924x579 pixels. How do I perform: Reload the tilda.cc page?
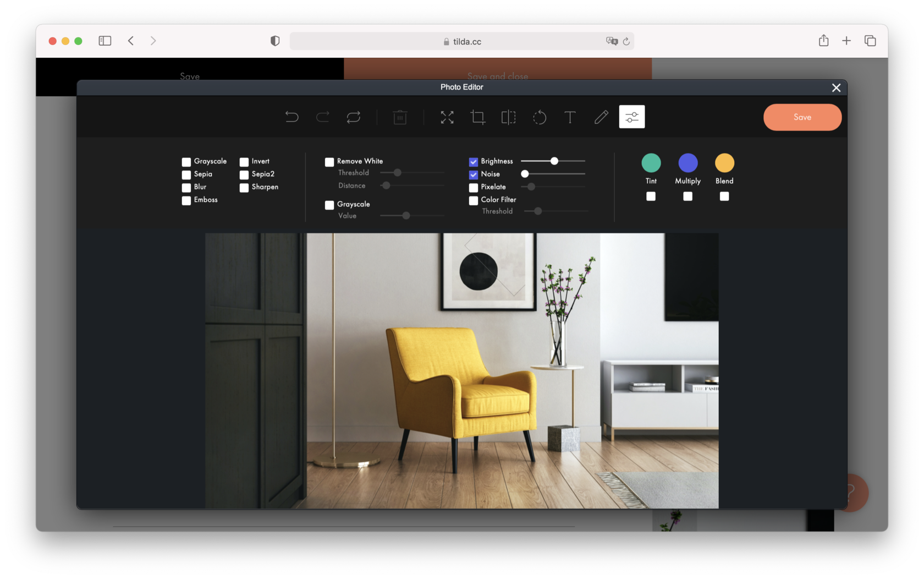(x=626, y=41)
